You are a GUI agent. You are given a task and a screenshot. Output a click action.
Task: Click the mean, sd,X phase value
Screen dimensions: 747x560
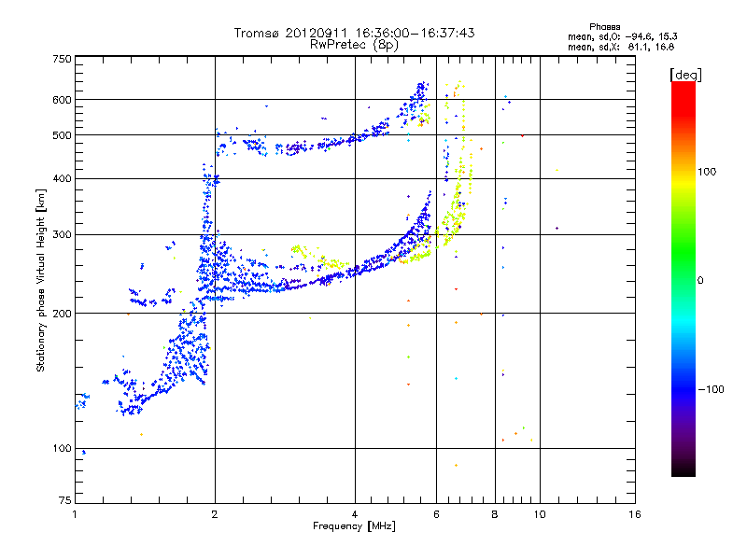pos(621,47)
